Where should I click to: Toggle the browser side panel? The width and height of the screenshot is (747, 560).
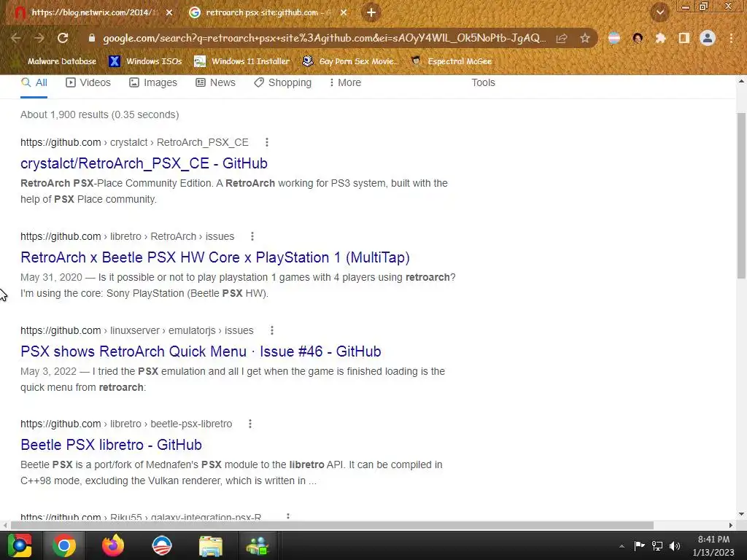tap(684, 38)
